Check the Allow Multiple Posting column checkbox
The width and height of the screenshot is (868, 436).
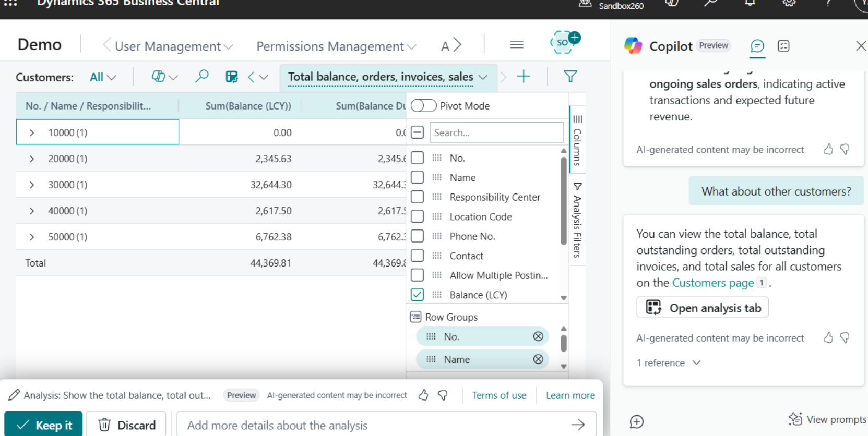[417, 275]
